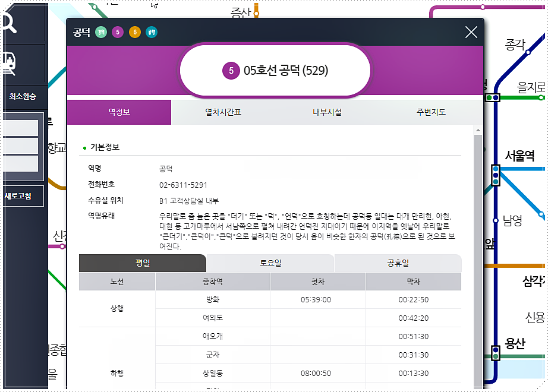Open the 내부시설 tab
Screen dimensions: 548x392
pyautogui.click(x=326, y=112)
